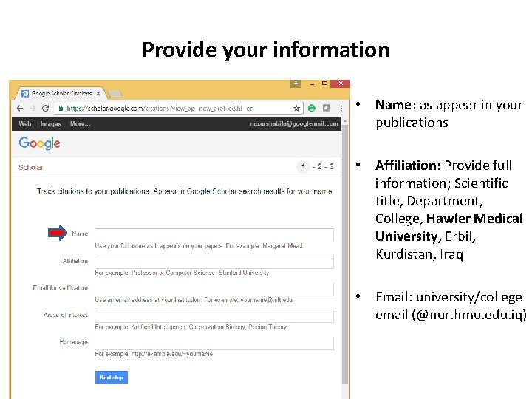
Task: Click into the Name field
Action: [x=214, y=235]
